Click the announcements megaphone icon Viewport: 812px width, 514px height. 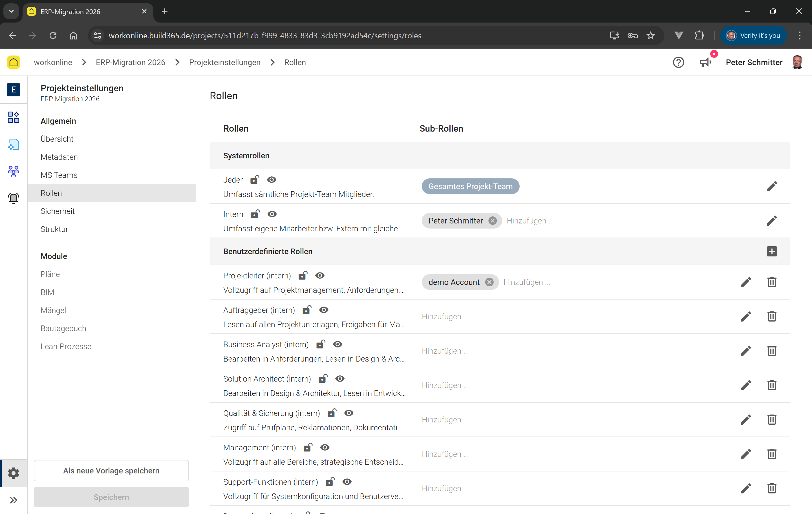[x=705, y=62]
